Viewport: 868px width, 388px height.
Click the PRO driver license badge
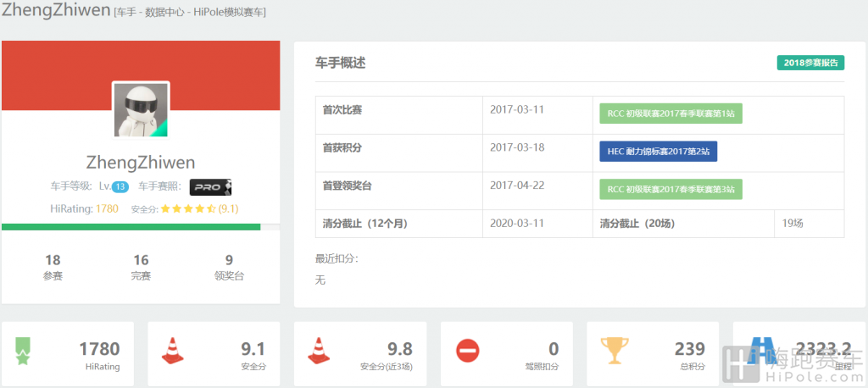click(210, 187)
